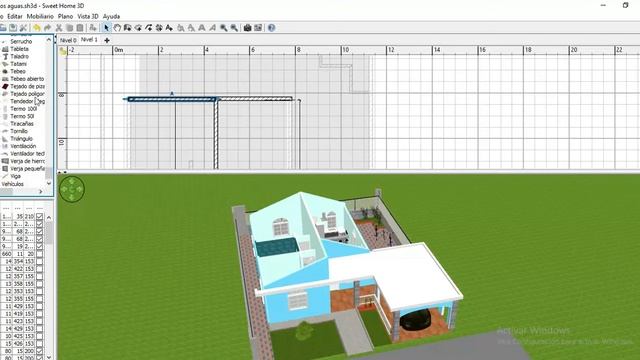Check the visibility box in row 10 425 153
This screenshot has width=640, height=360.
pyautogui.click(x=40, y=336)
